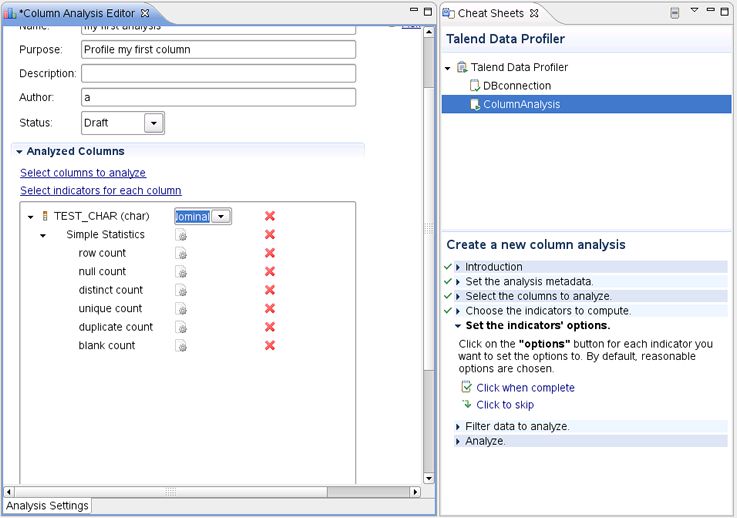Click the horizontal scrollbar right arrow
This screenshot has height=518, width=737.
pyautogui.click(x=415, y=492)
